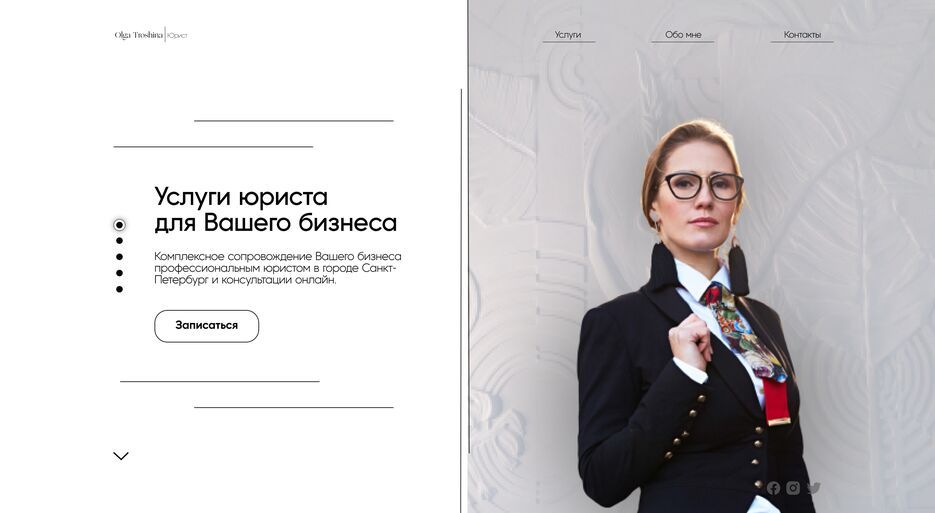This screenshot has height=513, width=935.
Task: Select the fifth slide dot indicator
Action: coord(119,289)
